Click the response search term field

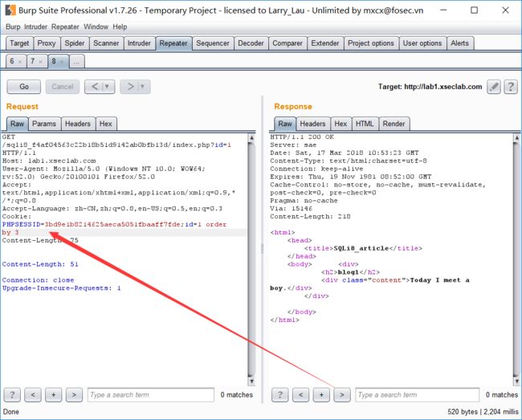[x=417, y=395]
